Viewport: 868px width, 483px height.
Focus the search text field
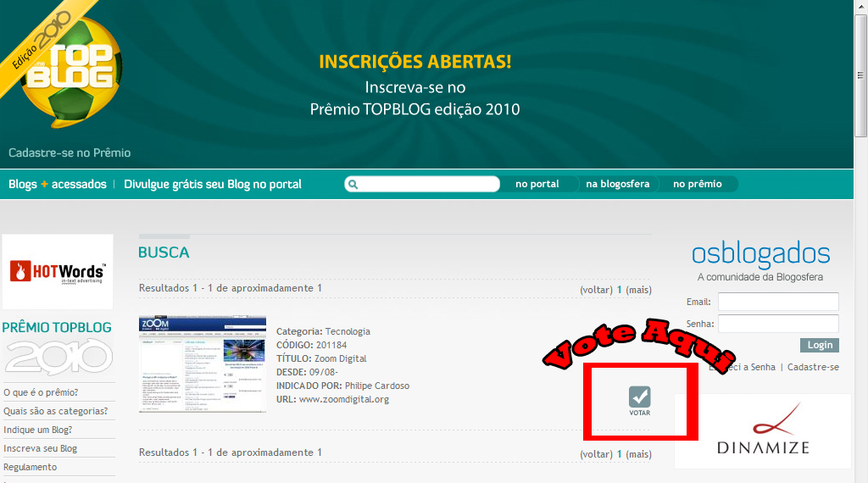pyautogui.click(x=422, y=184)
